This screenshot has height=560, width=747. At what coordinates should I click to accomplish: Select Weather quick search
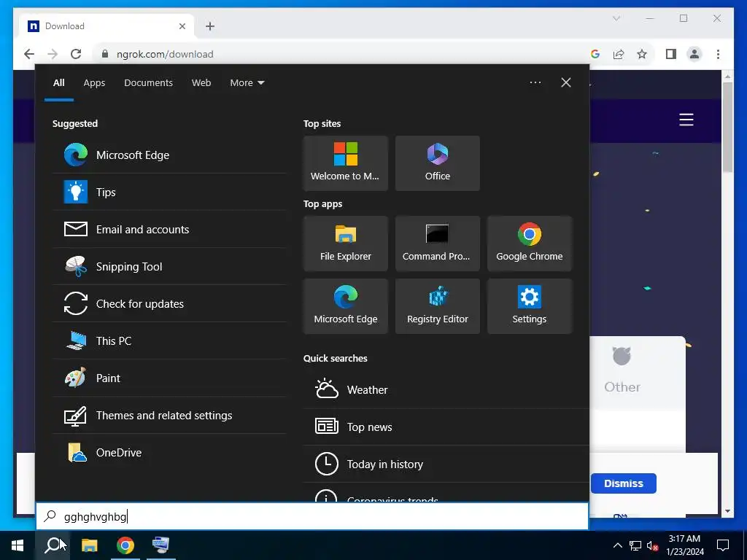point(446,389)
